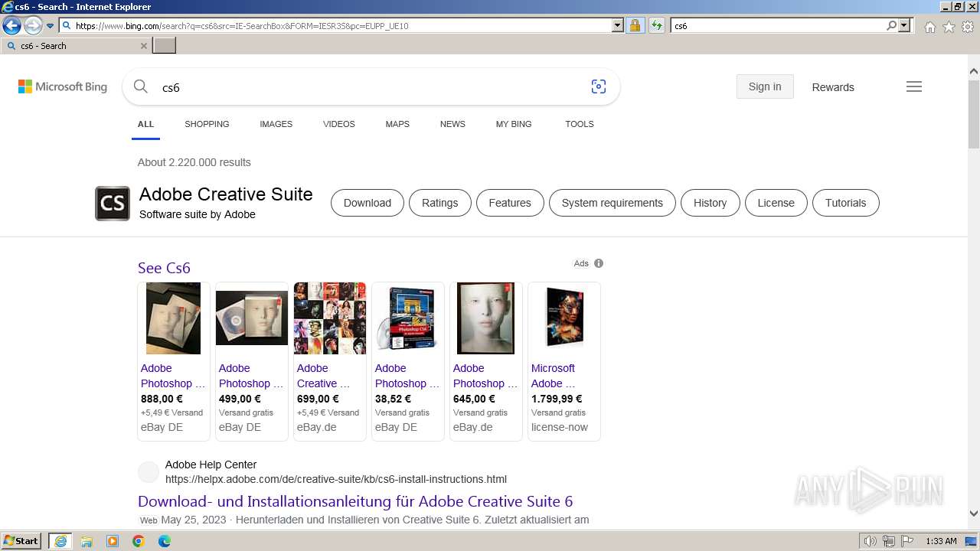Select the 'cs6 - Search' browser tab
Screen dimensions: 980x551
(76, 46)
